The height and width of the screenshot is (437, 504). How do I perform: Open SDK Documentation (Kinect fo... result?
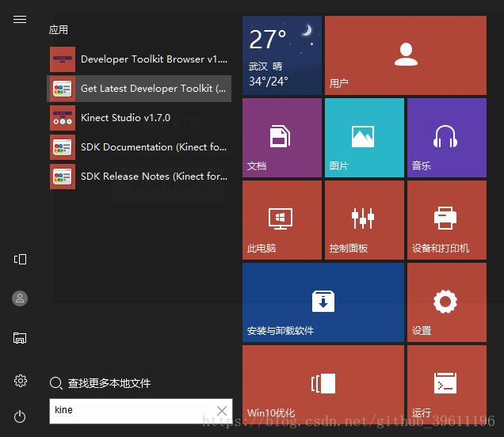139,147
